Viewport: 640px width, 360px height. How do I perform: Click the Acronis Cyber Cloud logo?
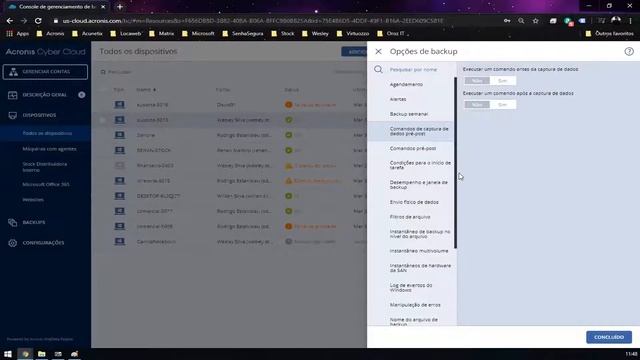point(45,52)
